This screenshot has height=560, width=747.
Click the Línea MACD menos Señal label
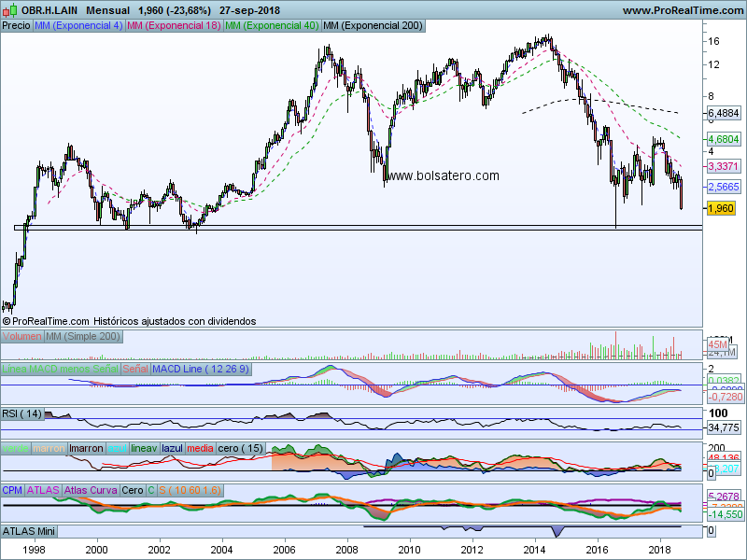pyautogui.click(x=61, y=369)
